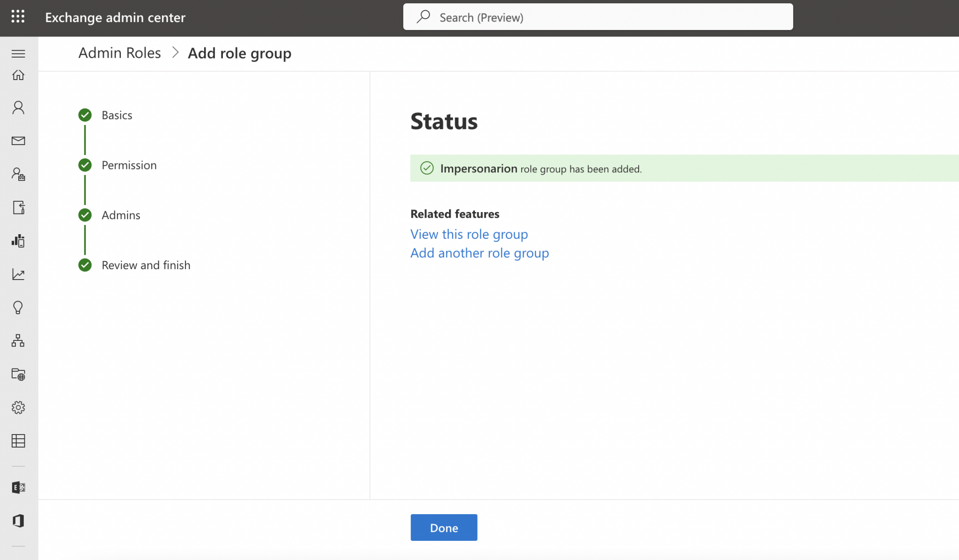Click the Add another role group link
The image size is (959, 560).
(479, 253)
